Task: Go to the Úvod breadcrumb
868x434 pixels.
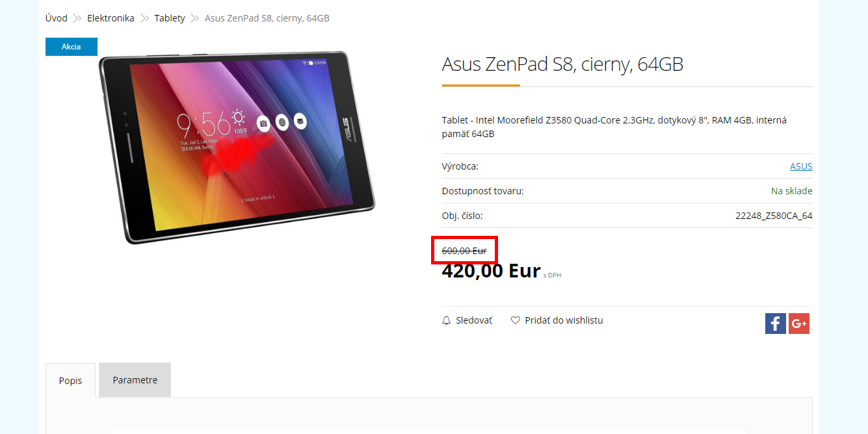Action: pos(57,18)
